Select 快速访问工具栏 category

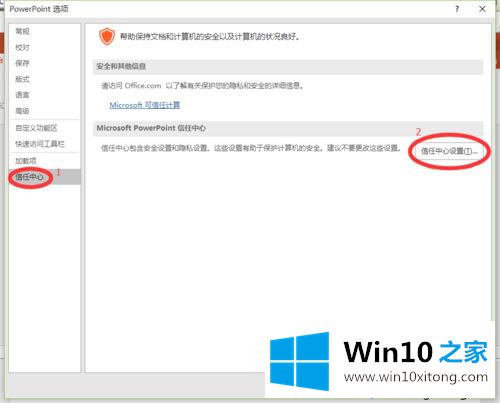pyautogui.click(x=40, y=144)
